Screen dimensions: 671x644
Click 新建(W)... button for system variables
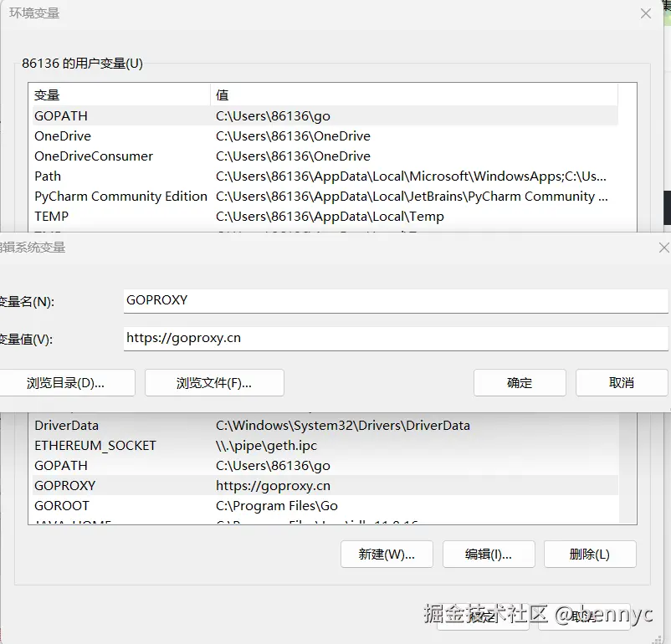(387, 555)
